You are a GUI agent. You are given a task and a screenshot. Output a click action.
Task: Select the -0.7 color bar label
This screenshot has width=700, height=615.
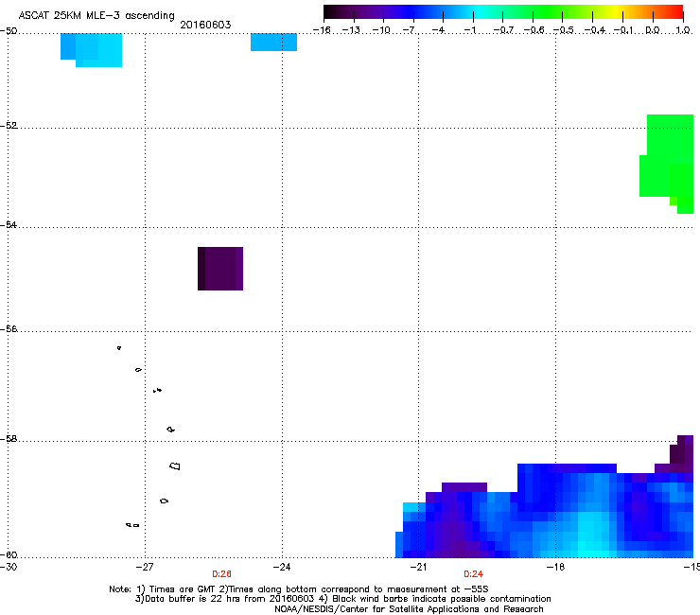[x=503, y=30]
